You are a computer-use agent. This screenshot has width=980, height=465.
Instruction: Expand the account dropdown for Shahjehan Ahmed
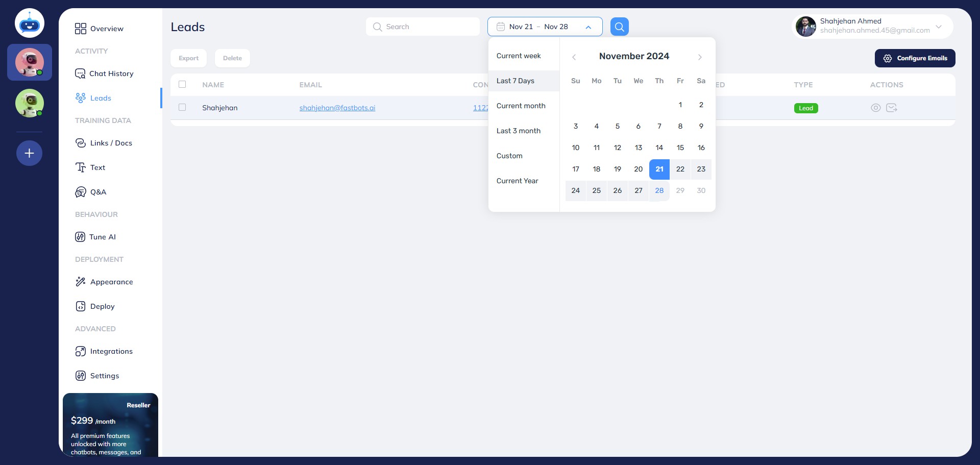coord(939,27)
